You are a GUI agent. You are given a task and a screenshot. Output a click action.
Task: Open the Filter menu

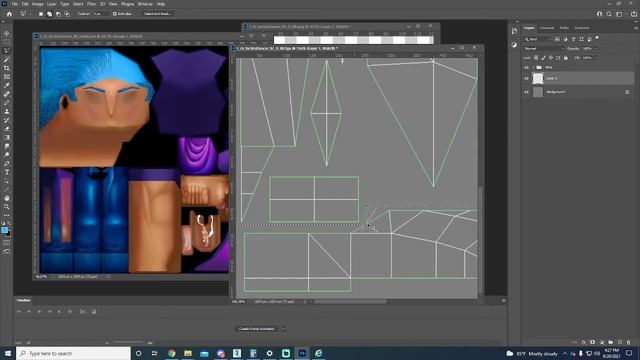pos(91,4)
